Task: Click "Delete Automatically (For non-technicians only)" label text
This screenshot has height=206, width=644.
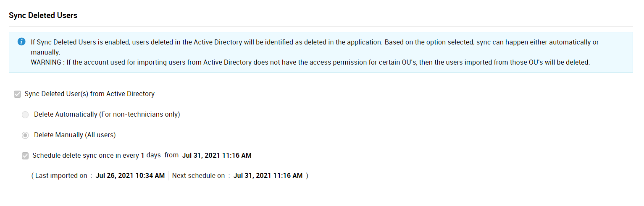Action: (x=107, y=114)
